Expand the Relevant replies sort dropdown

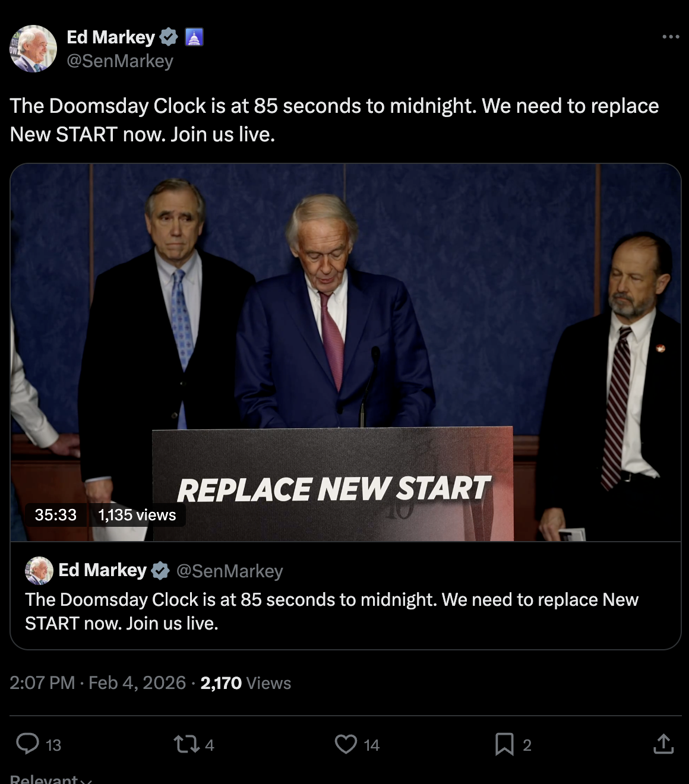tap(50, 779)
